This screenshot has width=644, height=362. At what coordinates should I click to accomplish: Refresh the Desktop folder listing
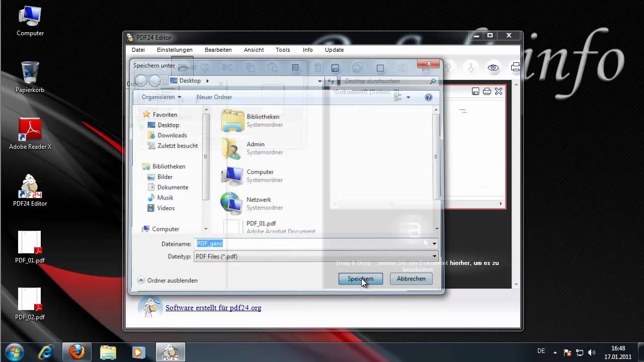331,81
